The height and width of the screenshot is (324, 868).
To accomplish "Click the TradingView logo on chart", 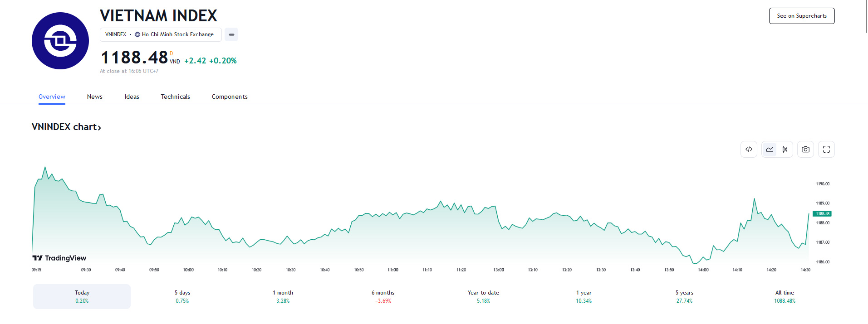I will (59, 258).
